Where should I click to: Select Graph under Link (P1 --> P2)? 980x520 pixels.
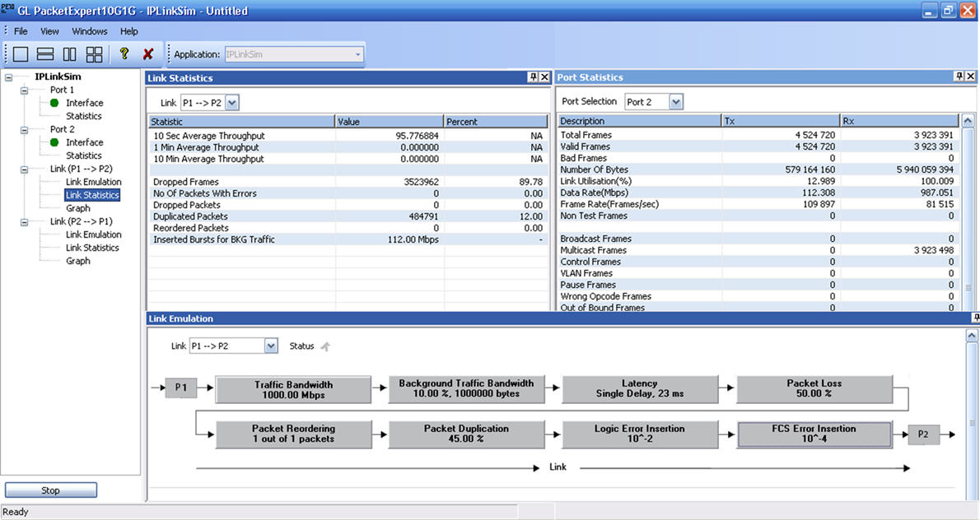pos(78,208)
